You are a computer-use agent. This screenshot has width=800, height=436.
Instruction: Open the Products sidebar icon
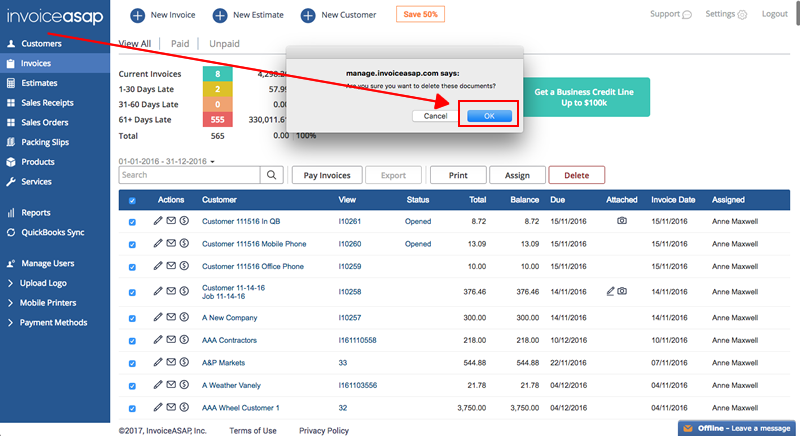click(x=10, y=161)
